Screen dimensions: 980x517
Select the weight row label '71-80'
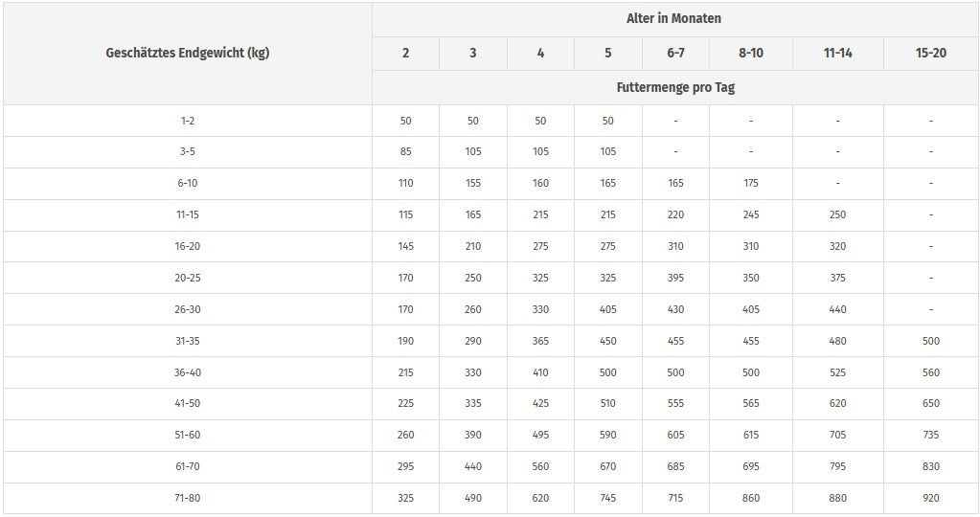[188, 498]
